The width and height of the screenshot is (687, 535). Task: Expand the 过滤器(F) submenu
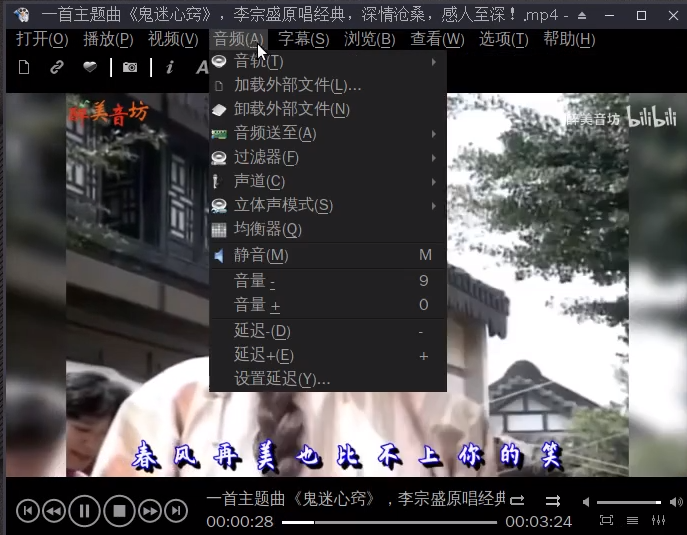[328, 157]
